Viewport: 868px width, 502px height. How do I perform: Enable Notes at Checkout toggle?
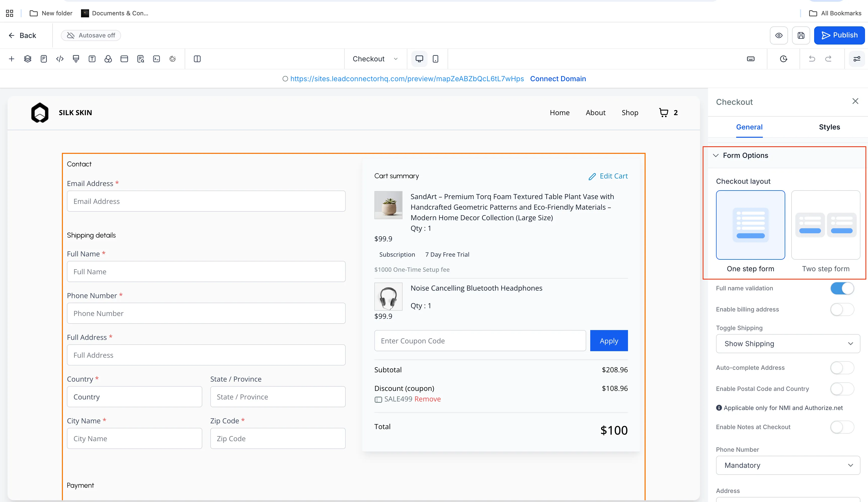click(842, 427)
